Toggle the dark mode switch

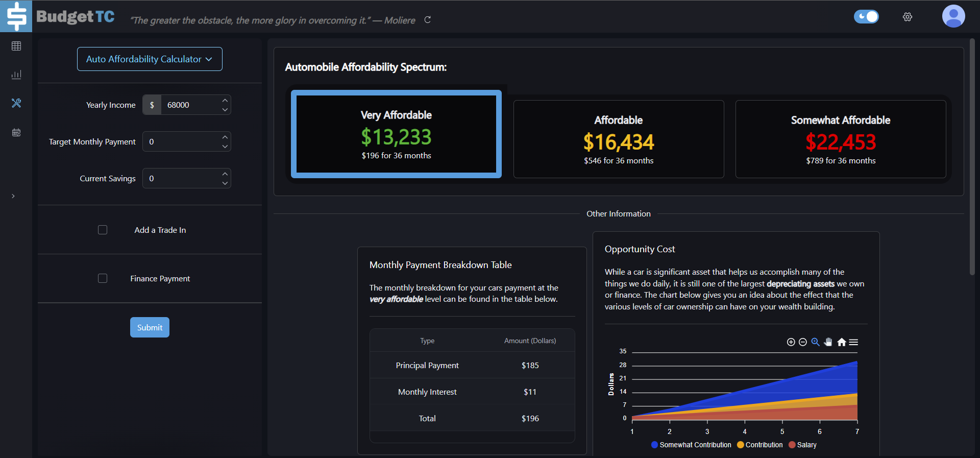866,17
